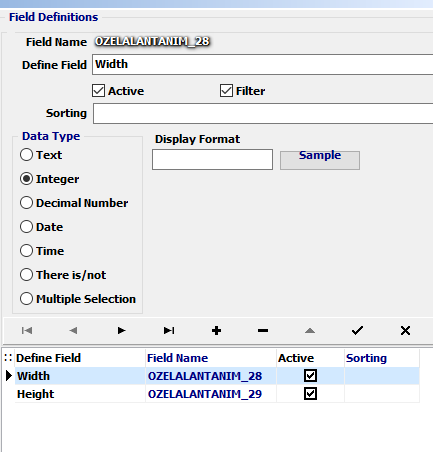Screen dimensions: 433x452
Task: Toggle Active checkbox in Height row
Action: (x=310, y=394)
